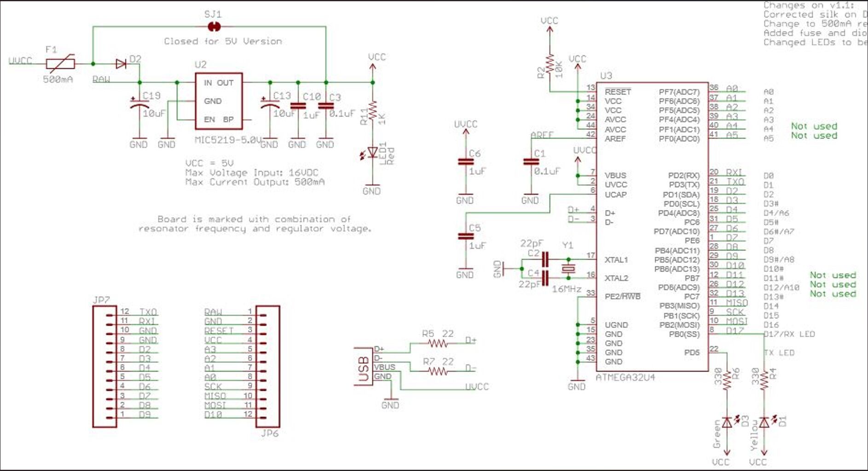Click the USB connector block symbol
The image size is (868, 471).
tap(362, 366)
